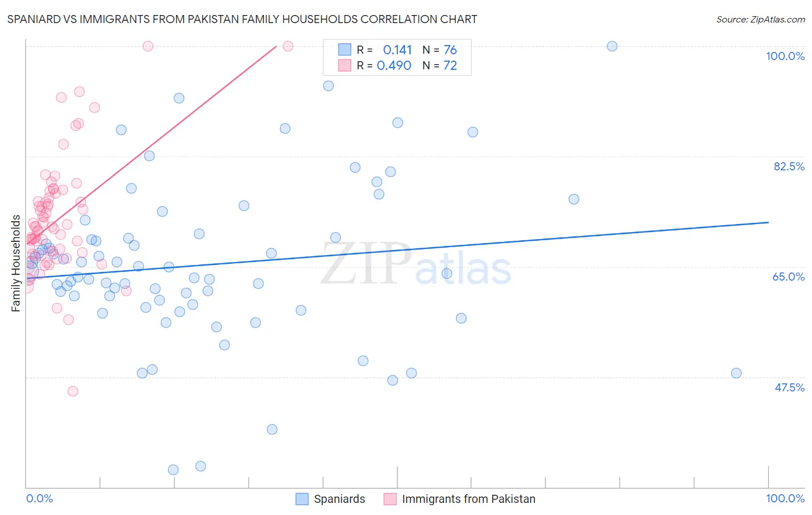Click the blue Spaniards legend swatch
This screenshot has height=515, width=812.
[x=302, y=499]
